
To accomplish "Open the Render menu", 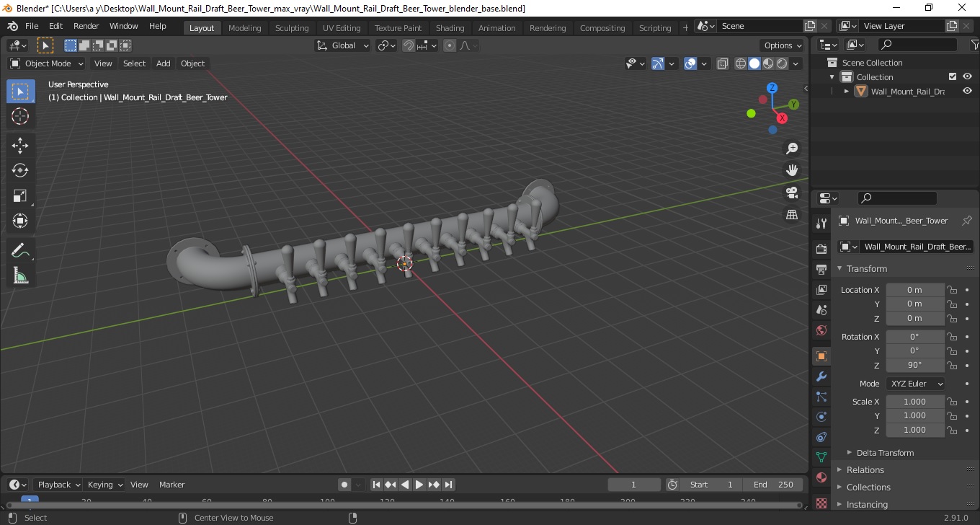I will [86, 26].
